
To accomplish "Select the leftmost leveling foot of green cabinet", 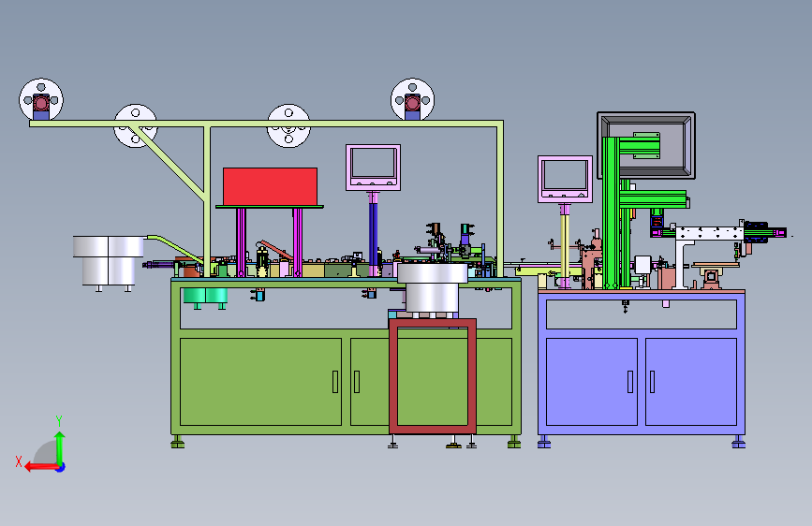I will 178,442.
